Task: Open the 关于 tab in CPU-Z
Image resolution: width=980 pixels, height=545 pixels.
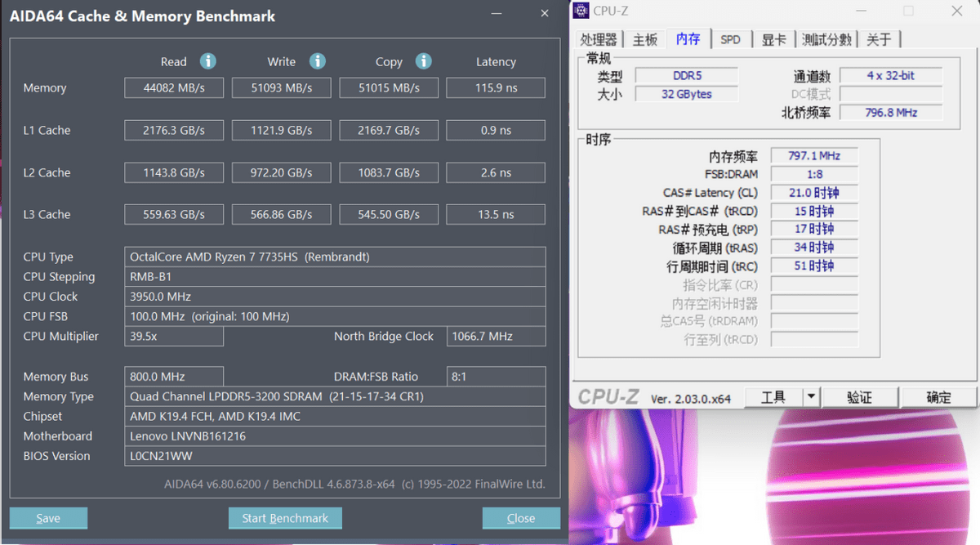Action: tap(880, 39)
